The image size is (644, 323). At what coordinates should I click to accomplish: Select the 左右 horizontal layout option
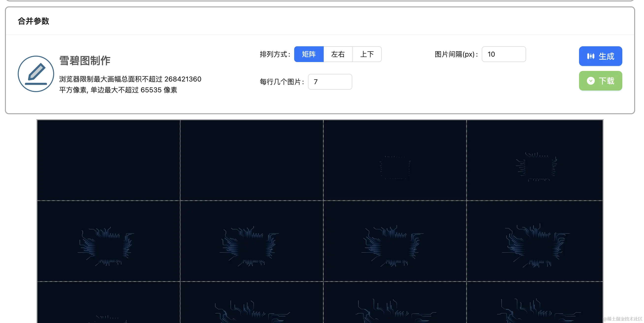(338, 54)
